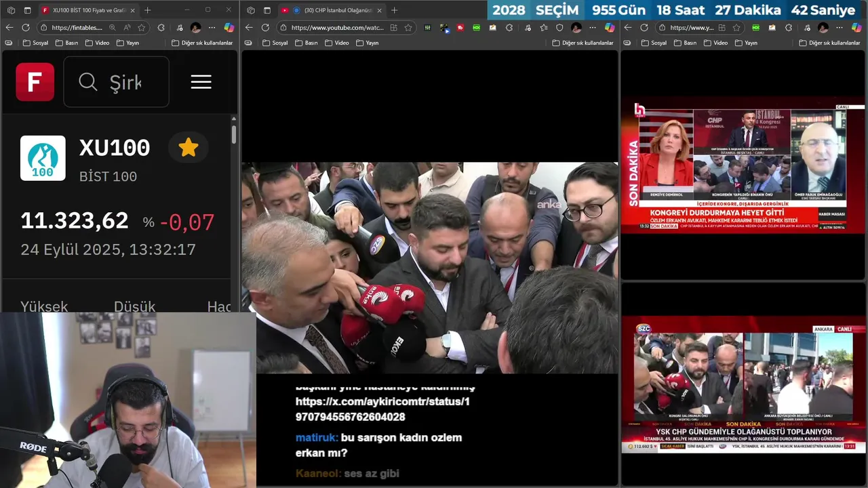Activate Read Aloud icon in Fintables window
Viewport: 868px width, 488px height.
(x=127, y=28)
